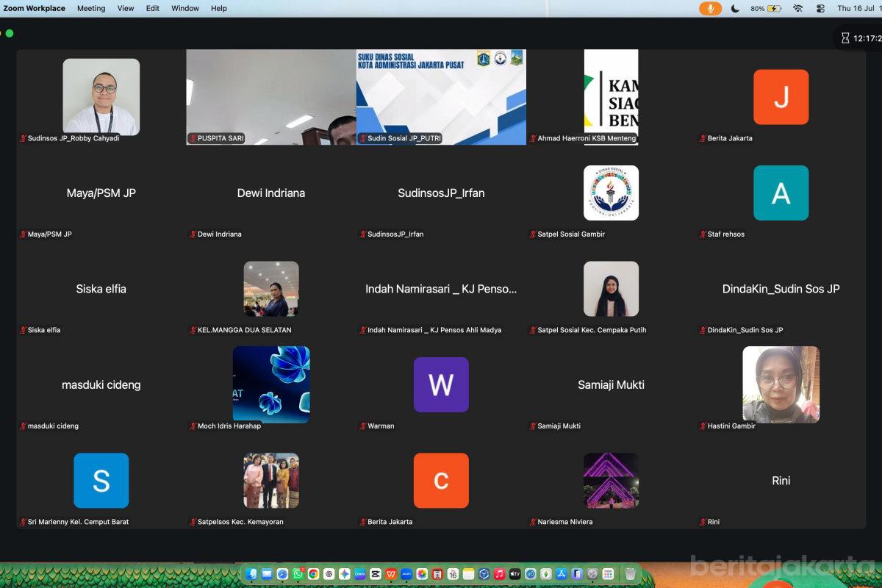Viewport: 882px width, 588px height.
Task: Select PUSPITA SARI's video tile
Action: pos(271,97)
